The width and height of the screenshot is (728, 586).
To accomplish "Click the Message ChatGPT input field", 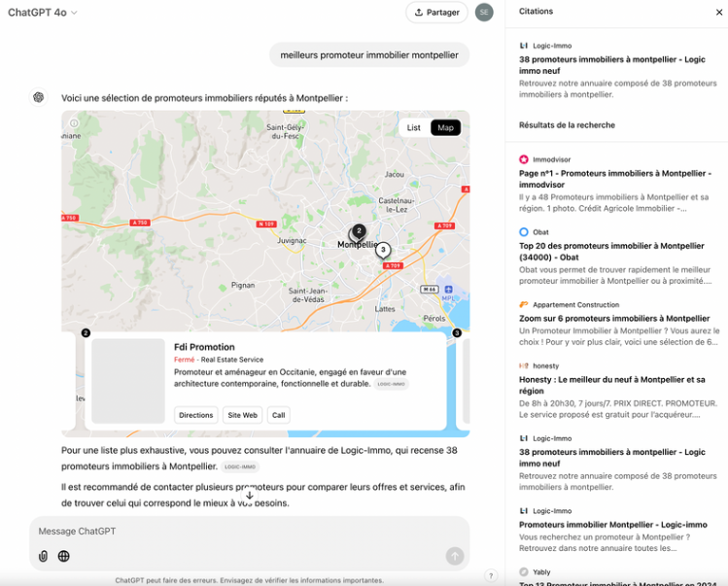I will [x=250, y=532].
